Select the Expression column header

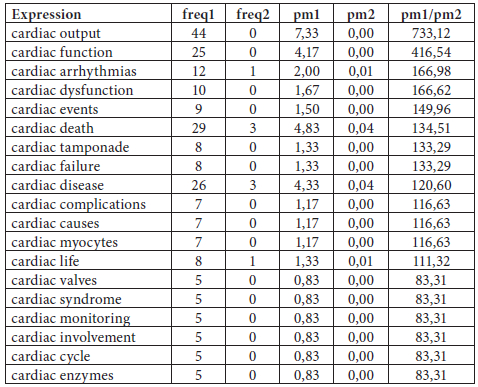click(46, 14)
